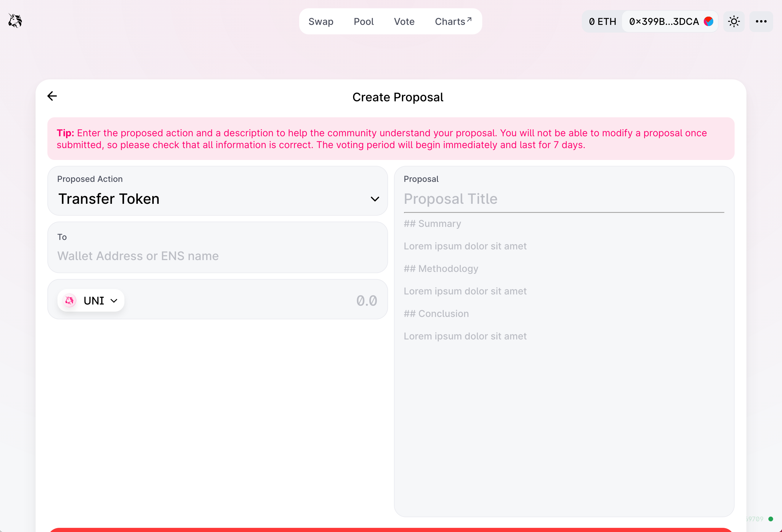Click the 0.0 token amount field
The image size is (782, 532).
366,300
